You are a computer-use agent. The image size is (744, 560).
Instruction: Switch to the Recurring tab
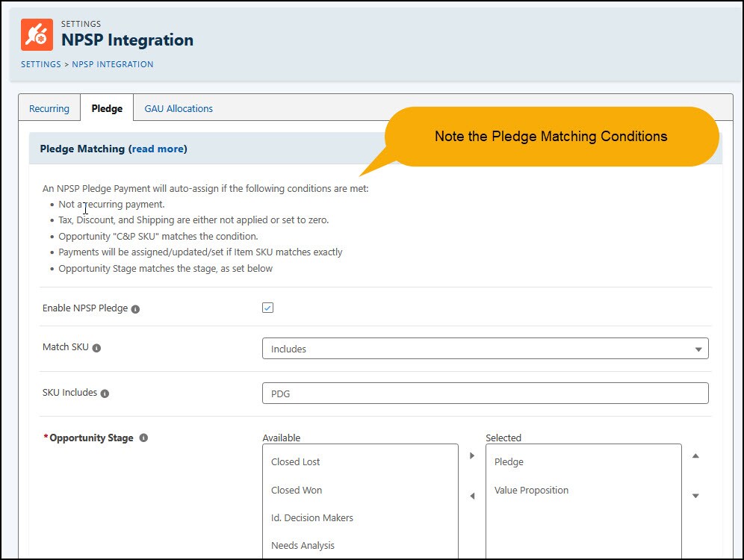point(49,108)
